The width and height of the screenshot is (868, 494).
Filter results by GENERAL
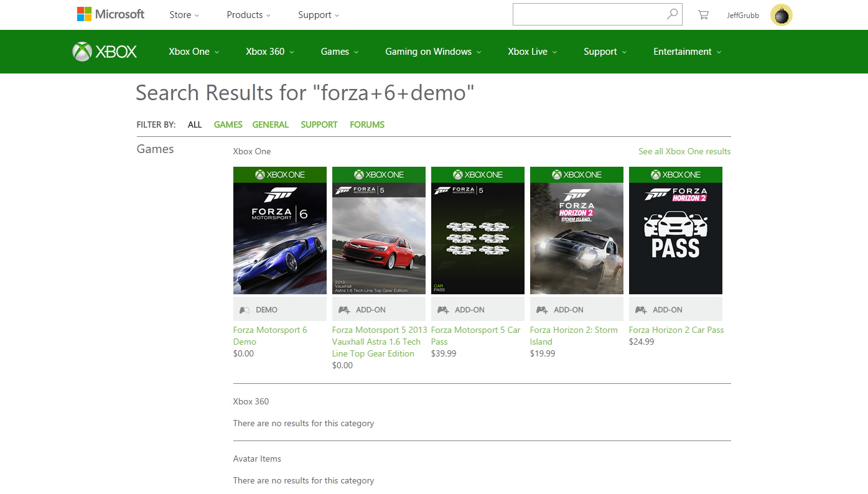click(271, 124)
